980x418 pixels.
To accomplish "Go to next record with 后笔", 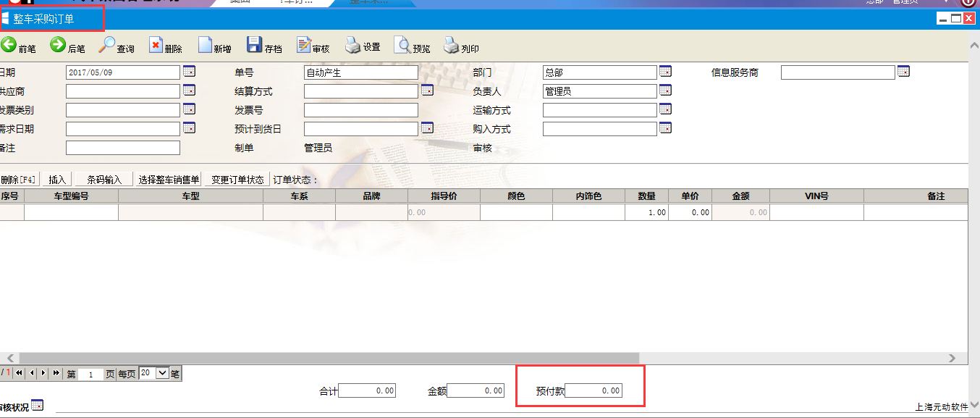I will [x=58, y=46].
